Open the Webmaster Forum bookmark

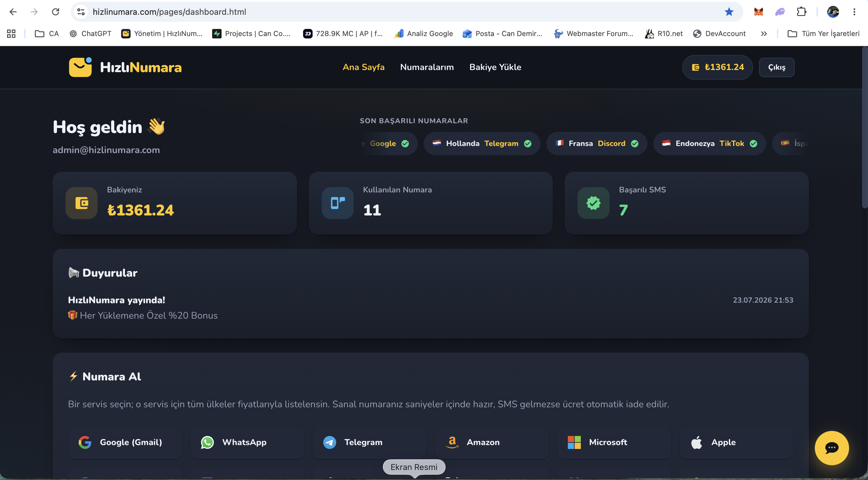point(594,33)
